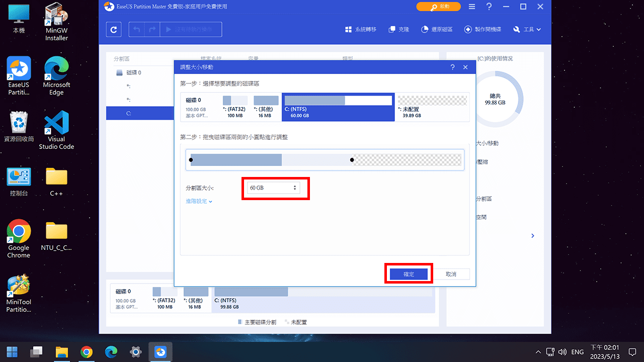
Task: Click the refresh icon in the toolbar
Action: point(113,30)
